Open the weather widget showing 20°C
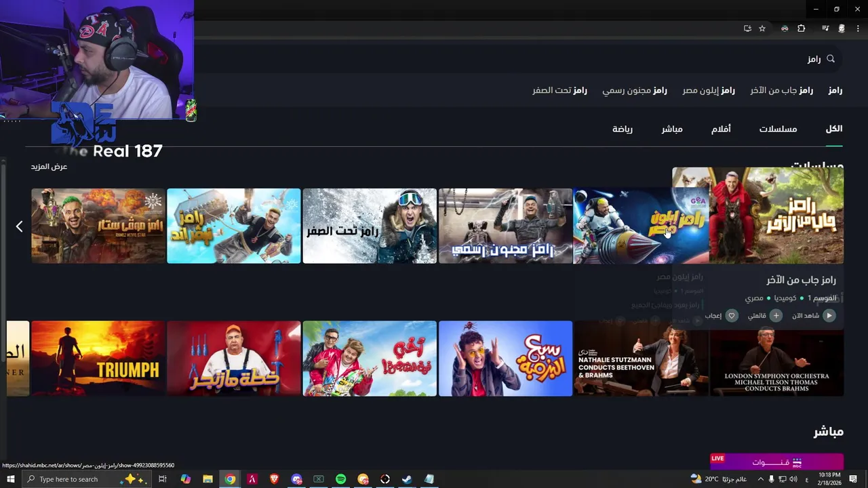This screenshot has width=868, height=488. [719, 479]
